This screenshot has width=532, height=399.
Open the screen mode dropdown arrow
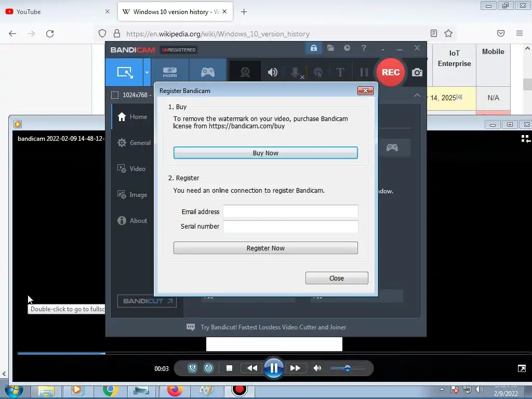point(147,72)
